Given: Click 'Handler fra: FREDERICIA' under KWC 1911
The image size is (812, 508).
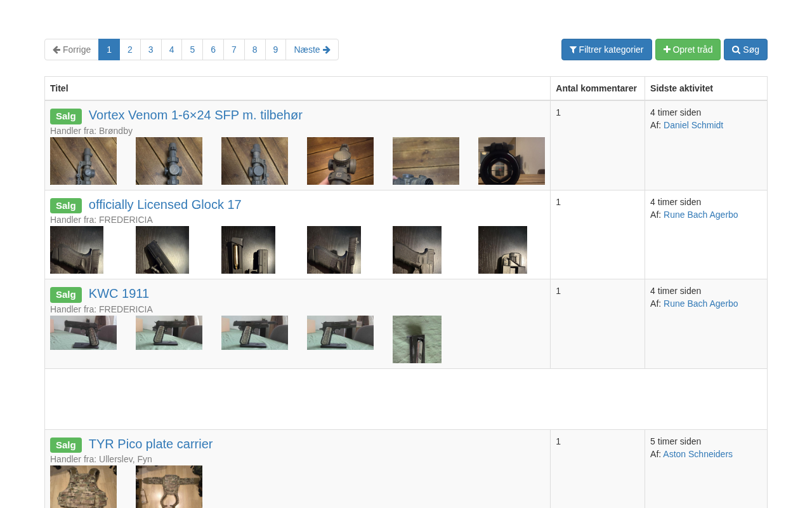Looking at the screenshot, I should point(101,309).
